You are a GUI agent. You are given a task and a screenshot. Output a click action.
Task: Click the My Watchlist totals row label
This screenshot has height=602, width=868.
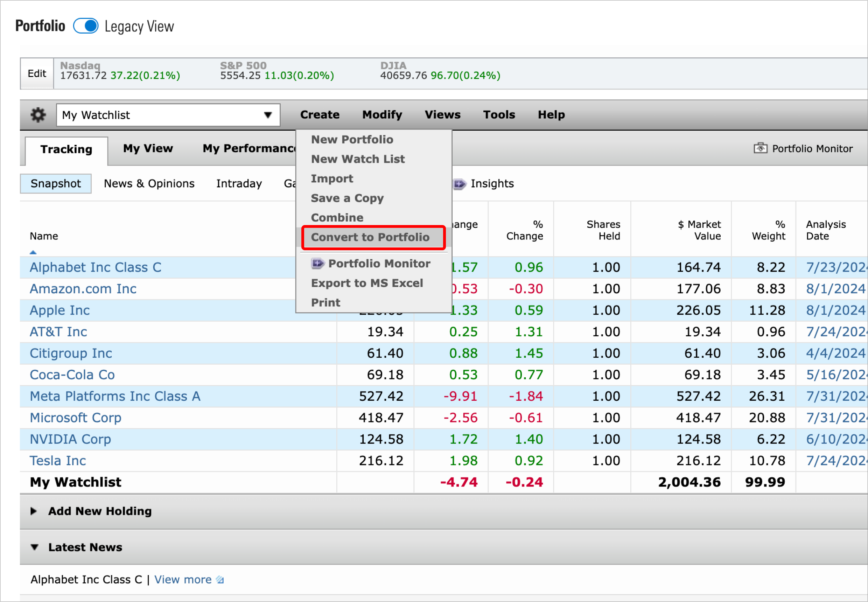click(76, 482)
